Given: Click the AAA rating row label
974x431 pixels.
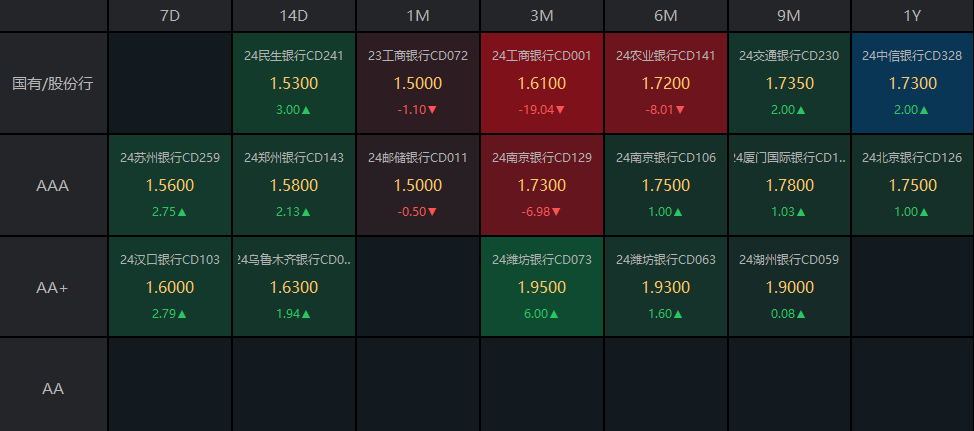Looking at the screenshot, I should pyautogui.click(x=53, y=185).
